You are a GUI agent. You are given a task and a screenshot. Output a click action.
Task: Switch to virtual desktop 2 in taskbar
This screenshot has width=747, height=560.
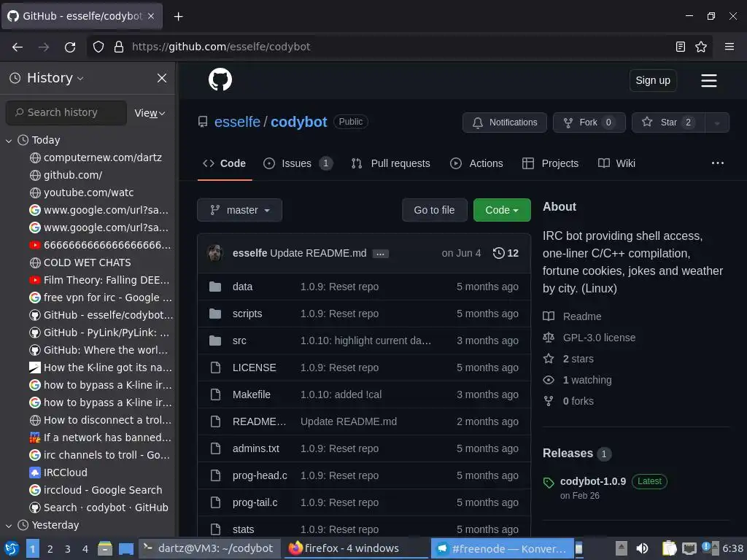(x=50, y=549)
